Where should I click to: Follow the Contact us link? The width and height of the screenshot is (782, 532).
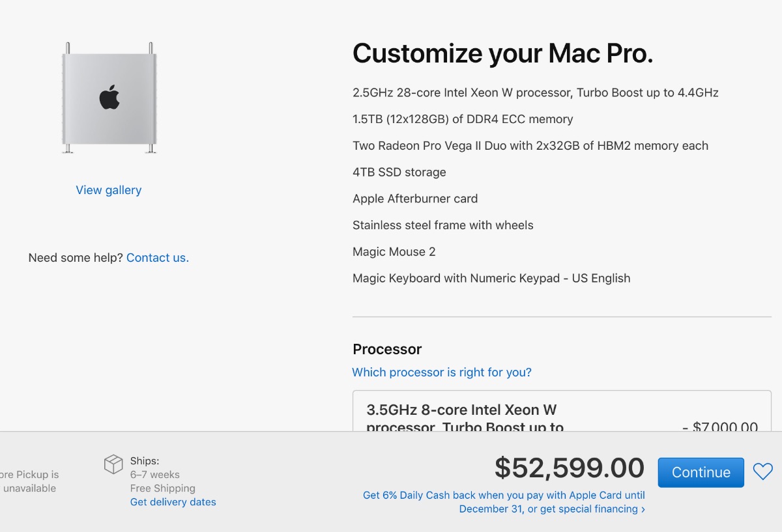coord(158,258)
